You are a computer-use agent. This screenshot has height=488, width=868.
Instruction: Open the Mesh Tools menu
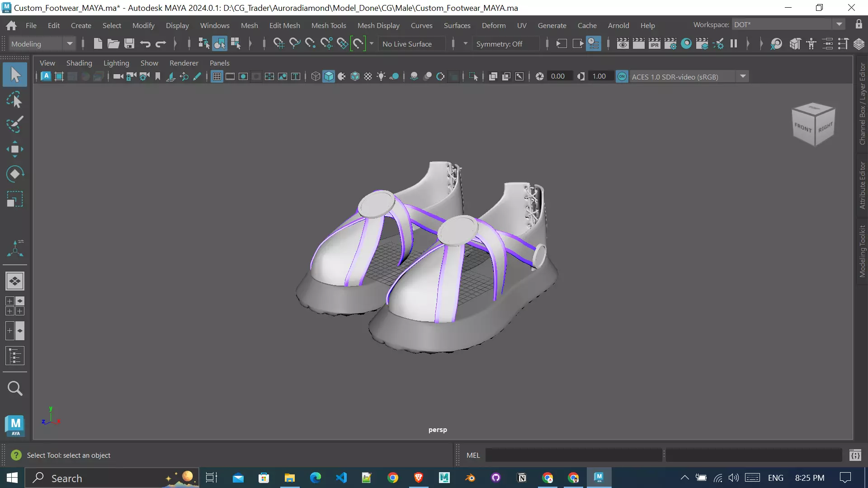[328, 25]
